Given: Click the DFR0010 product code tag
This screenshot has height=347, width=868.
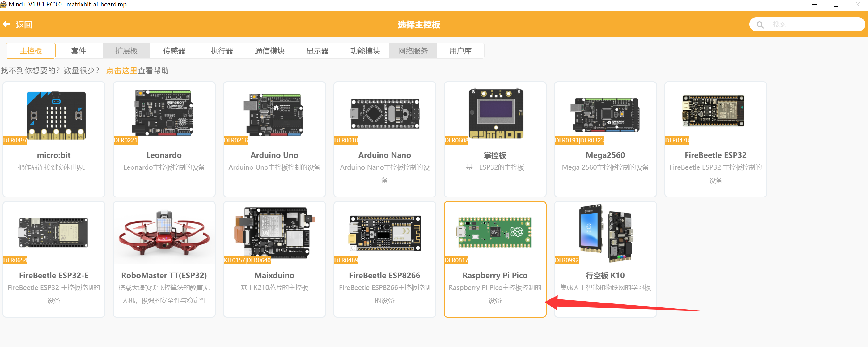Looking at the screenshot, I should 346,141.
